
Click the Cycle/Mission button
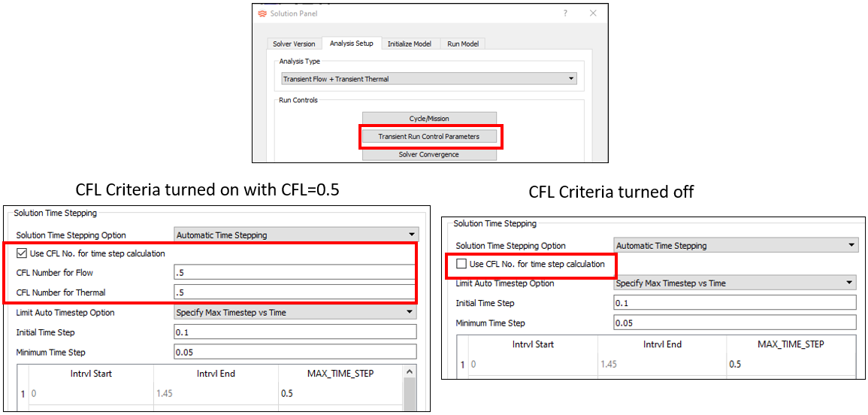tap(429, 119)
